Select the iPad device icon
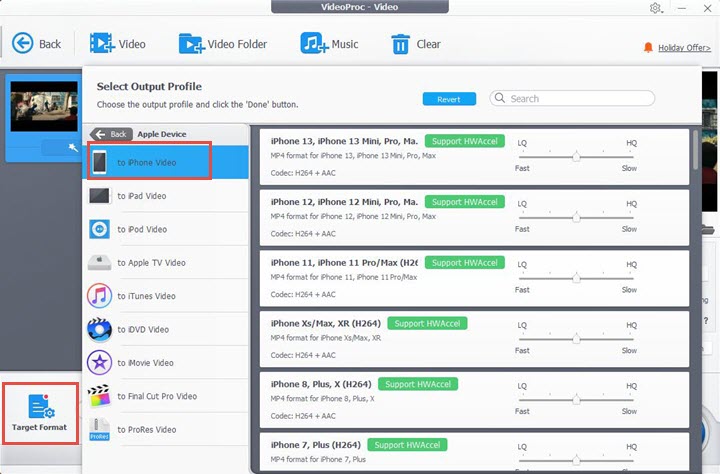 coord(99,196)
